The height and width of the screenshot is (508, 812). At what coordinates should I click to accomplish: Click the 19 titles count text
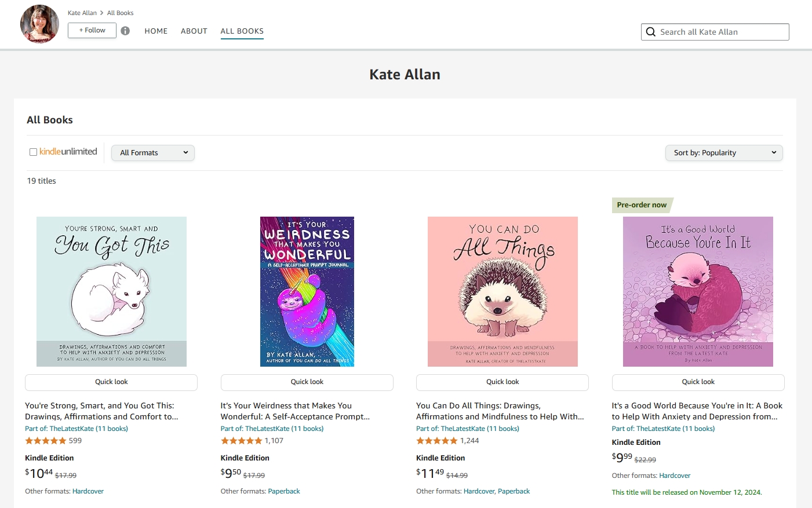[42, 181]
